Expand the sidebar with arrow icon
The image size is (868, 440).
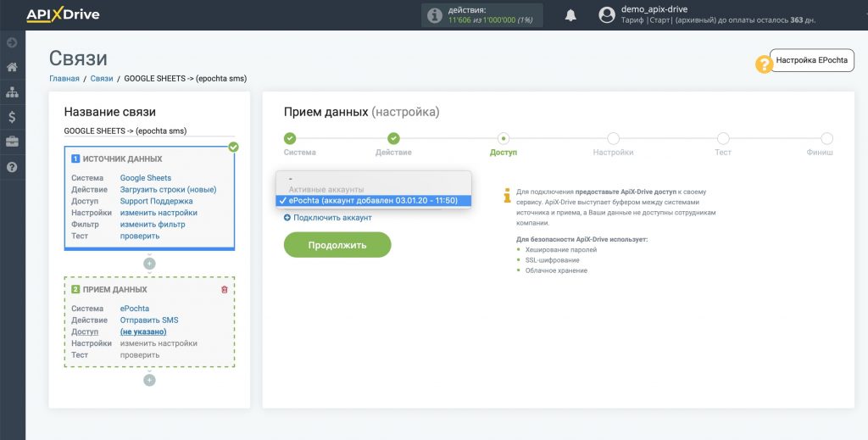[x=12, y=42]
